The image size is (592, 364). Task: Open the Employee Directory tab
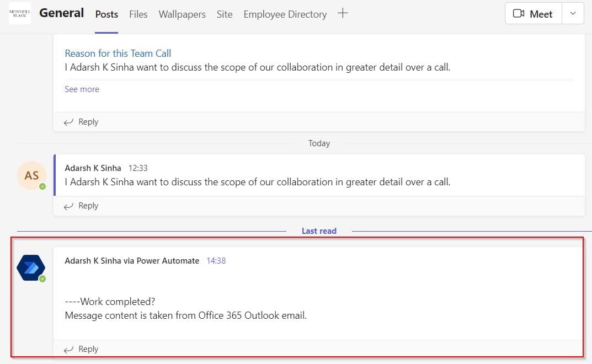[x=285, y=14]
